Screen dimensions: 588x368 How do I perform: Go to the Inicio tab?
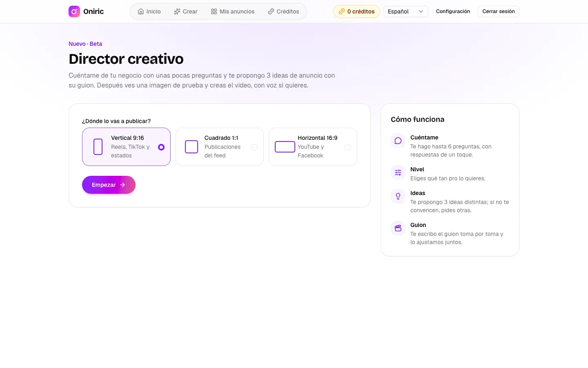tap(149, 11)
